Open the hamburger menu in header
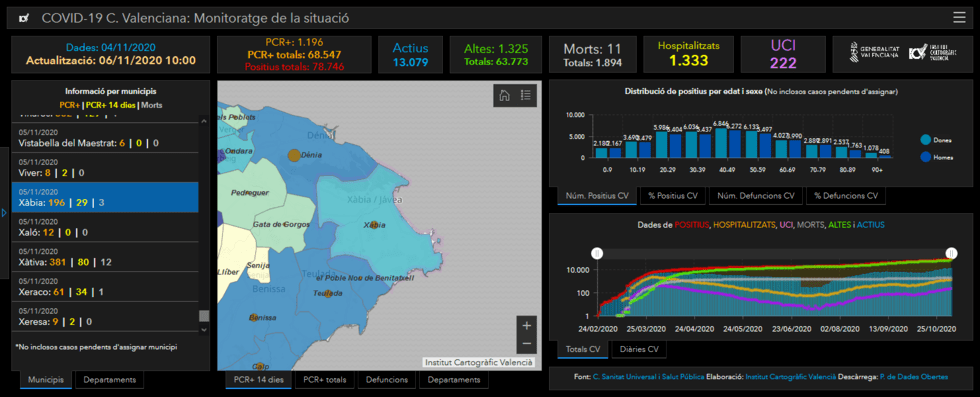Image resolution: width=980 pixels, height=397 pixels. pos(959,18)
